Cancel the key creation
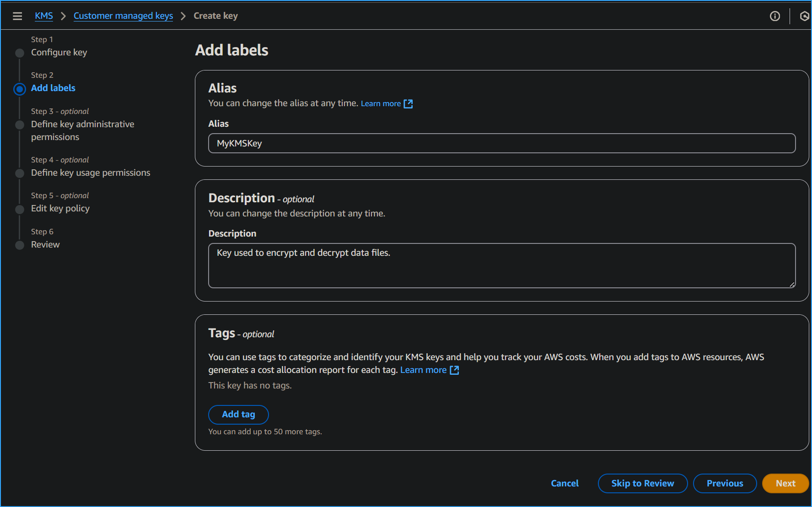 point(565,483)
